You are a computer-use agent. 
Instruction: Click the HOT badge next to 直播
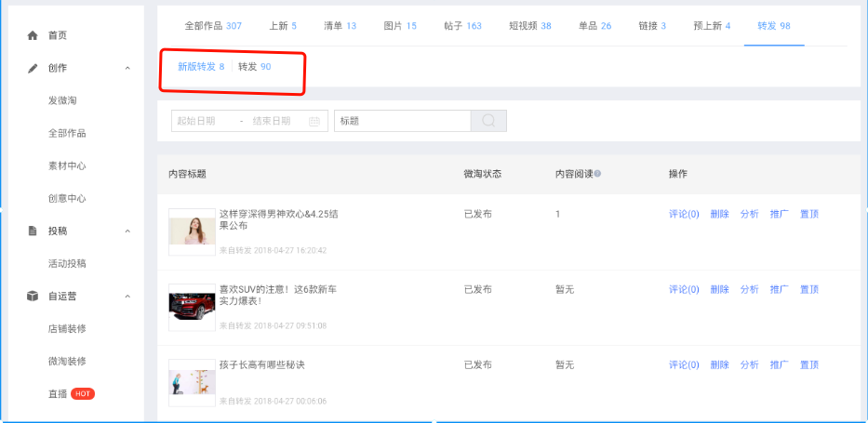coord(83,393)
